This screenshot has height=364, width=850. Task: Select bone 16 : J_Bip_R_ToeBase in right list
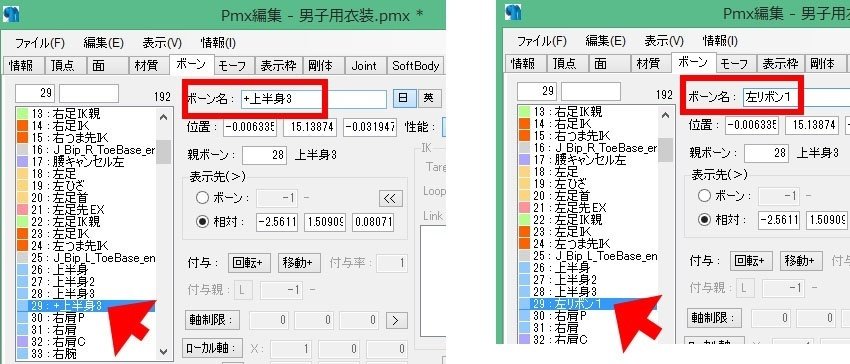(x=588, y=148)
